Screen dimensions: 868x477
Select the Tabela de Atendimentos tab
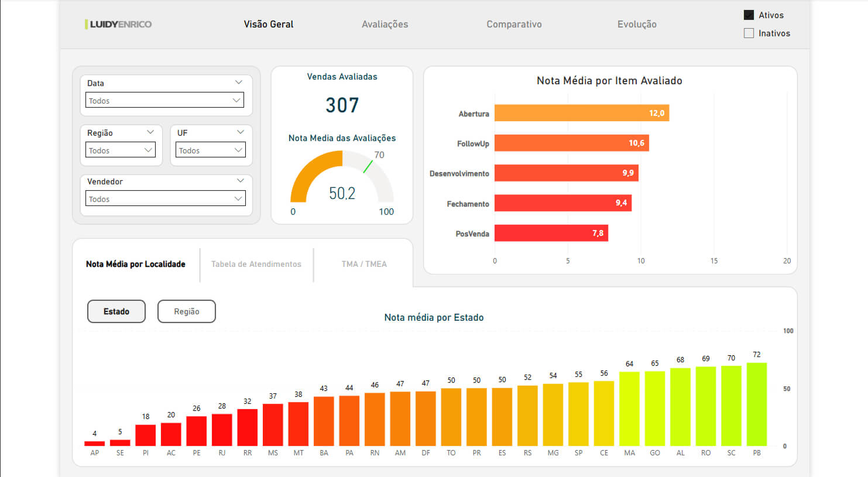coord(256,264)
